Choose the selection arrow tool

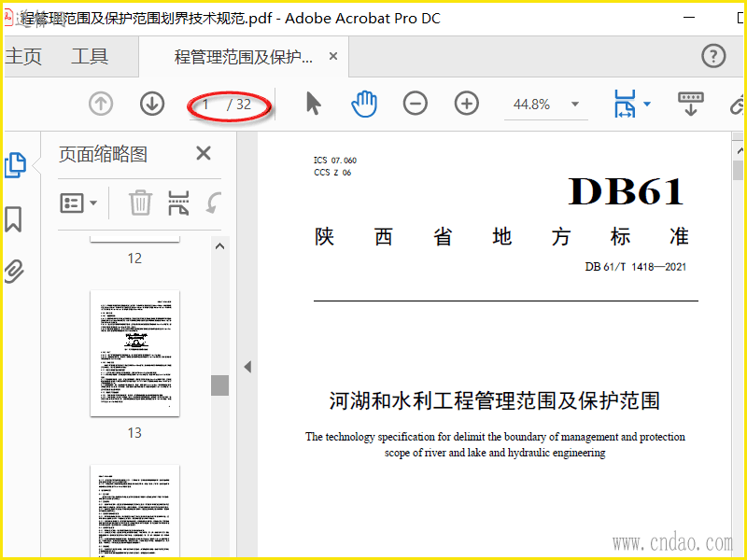[x=313, y=104]
